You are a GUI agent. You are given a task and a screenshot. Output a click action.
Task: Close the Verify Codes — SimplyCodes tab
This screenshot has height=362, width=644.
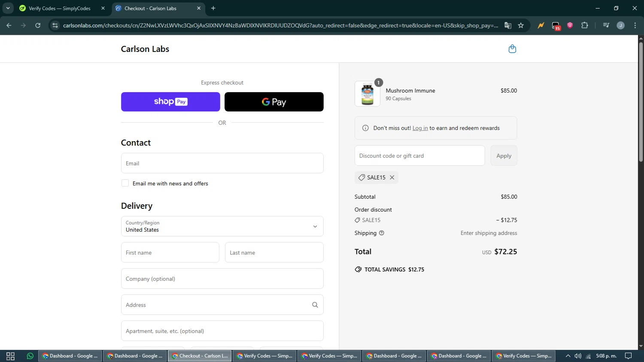click(x=103, y=8)
